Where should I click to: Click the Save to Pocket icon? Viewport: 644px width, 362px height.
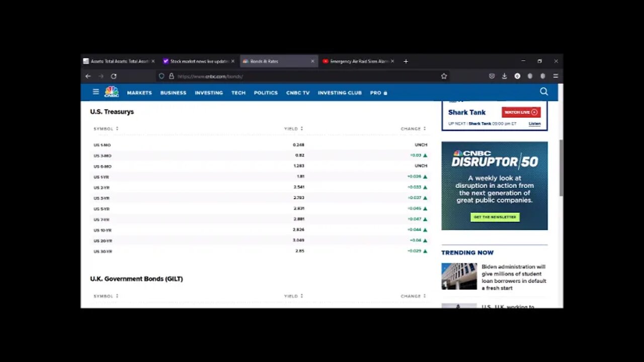492,76
